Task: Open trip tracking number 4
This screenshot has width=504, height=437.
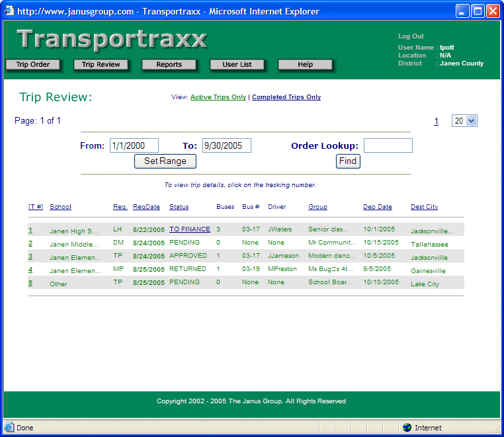Action: point(30,270)
